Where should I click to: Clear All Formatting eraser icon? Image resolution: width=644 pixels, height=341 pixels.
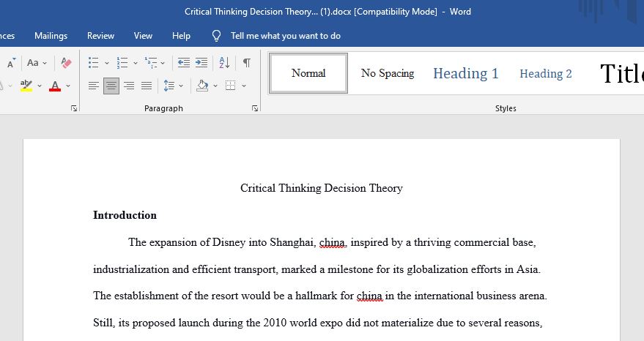pos(66,63)
